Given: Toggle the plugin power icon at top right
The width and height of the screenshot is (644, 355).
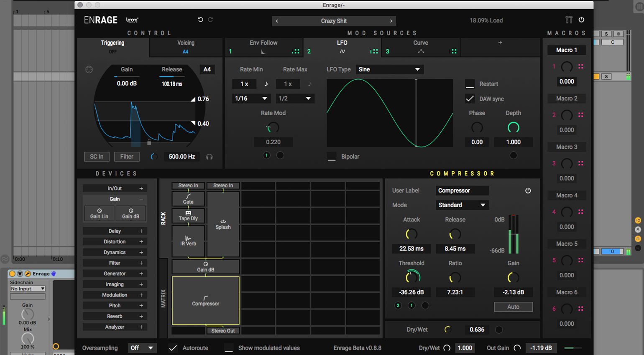Looking at the screenshot, I should point(581,20).
